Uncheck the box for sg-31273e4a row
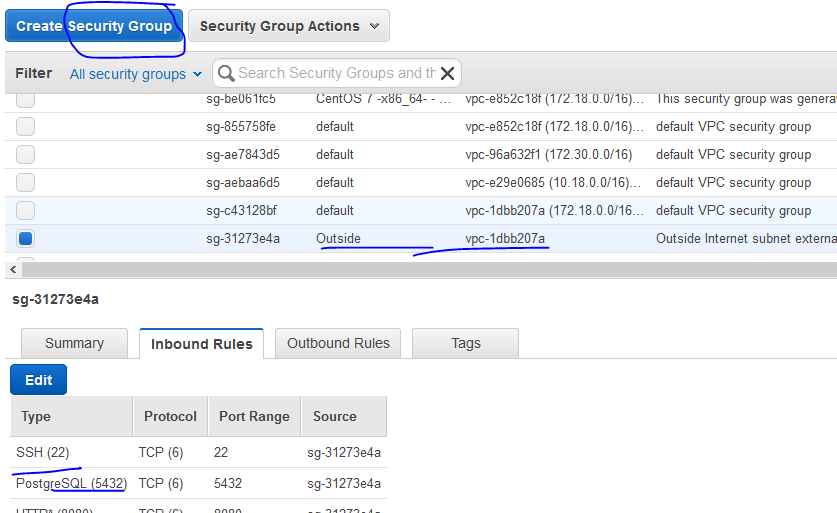The image size is (837, 513). [x=25, y=238]
